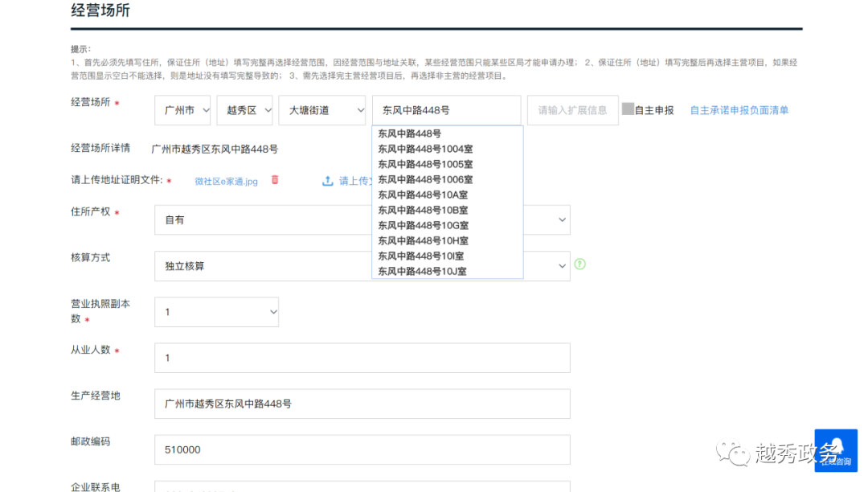Open the 营业执照副本数 count dropdown
868x492 pixels.
216,312
